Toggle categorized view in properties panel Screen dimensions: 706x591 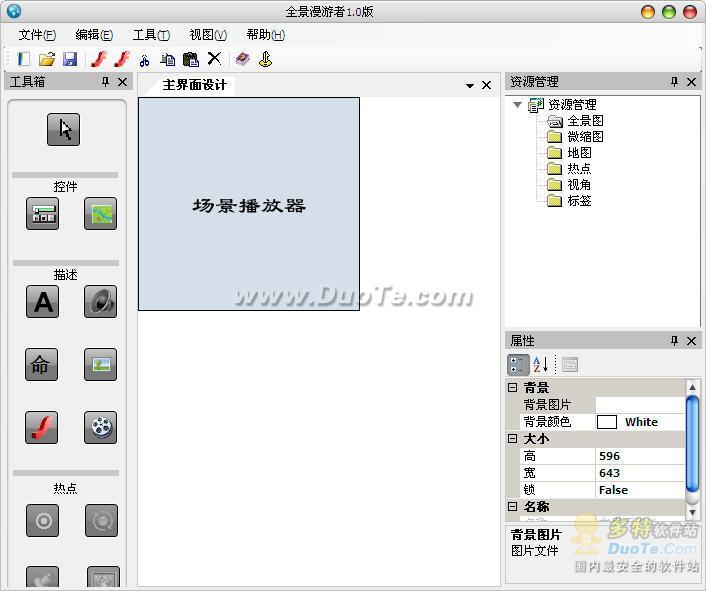tap(518, 365)
